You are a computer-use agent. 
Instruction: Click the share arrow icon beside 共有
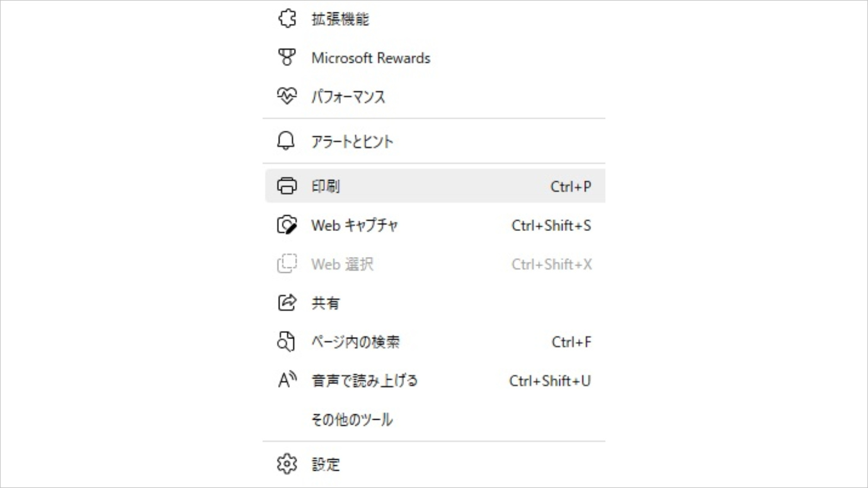point(287,303)
